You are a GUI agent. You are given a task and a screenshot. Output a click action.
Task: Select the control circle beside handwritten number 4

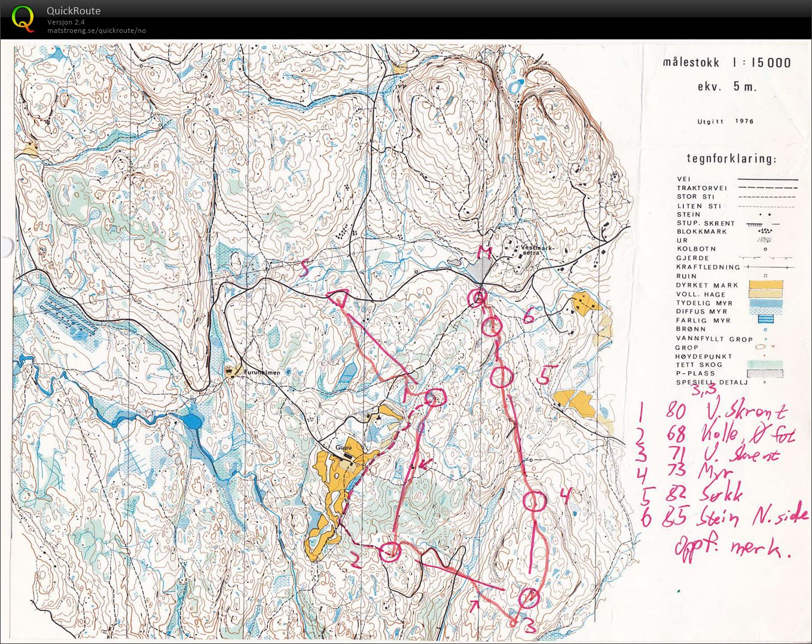(535, 501)
